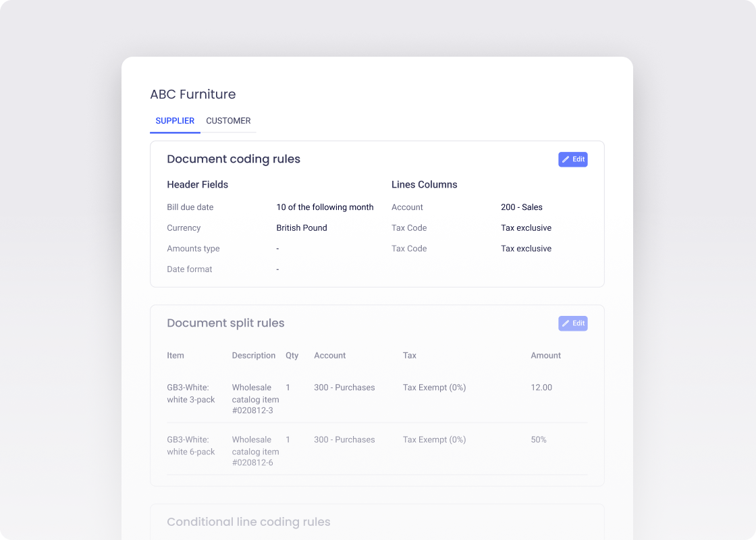
Task: Click the 12.00 amount in first row
Action: (541, 387)
